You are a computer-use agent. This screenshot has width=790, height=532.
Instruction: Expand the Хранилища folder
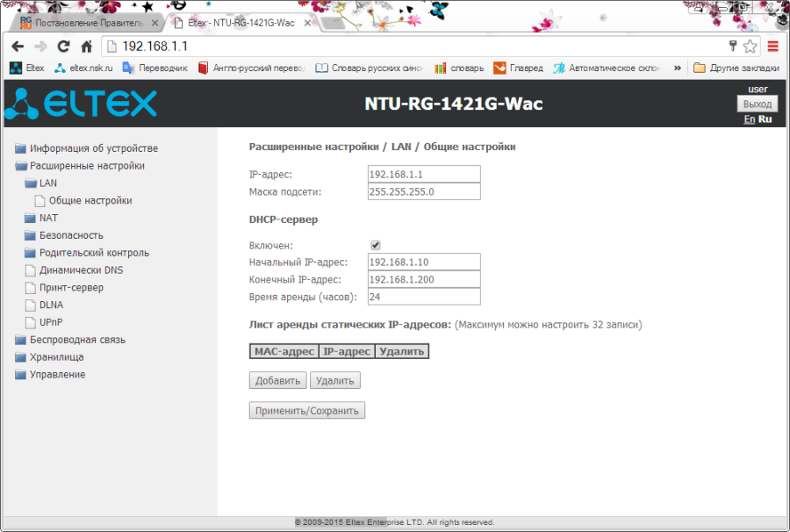point(49,357)
